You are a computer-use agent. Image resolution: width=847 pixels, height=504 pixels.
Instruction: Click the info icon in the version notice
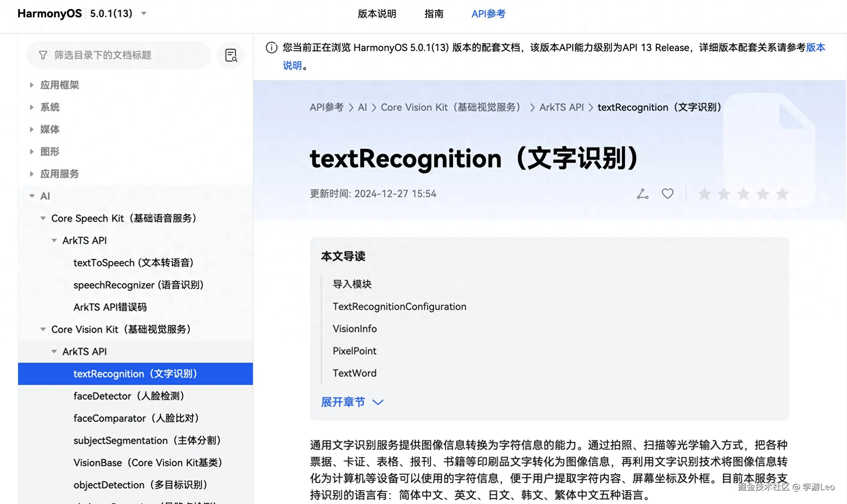[x=272, y=48]
